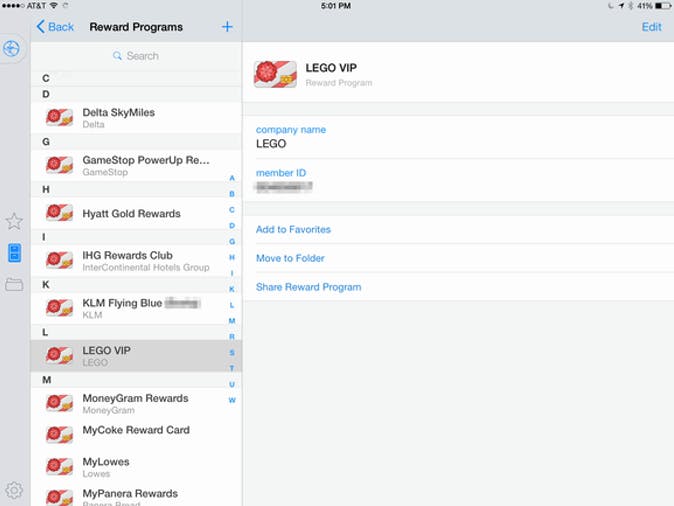
Task: Open Settings gear in sidebar
Action: (14, 490)
